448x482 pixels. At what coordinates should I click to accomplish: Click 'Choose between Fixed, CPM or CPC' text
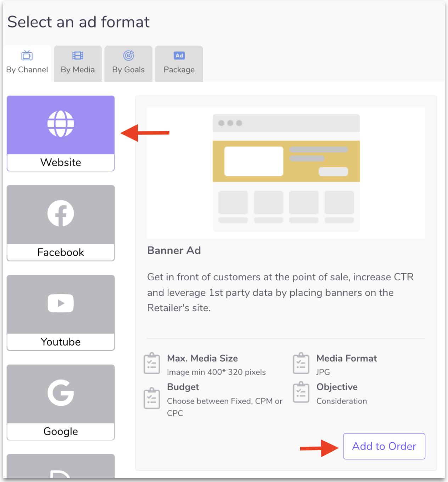click(x=225, y=407)
